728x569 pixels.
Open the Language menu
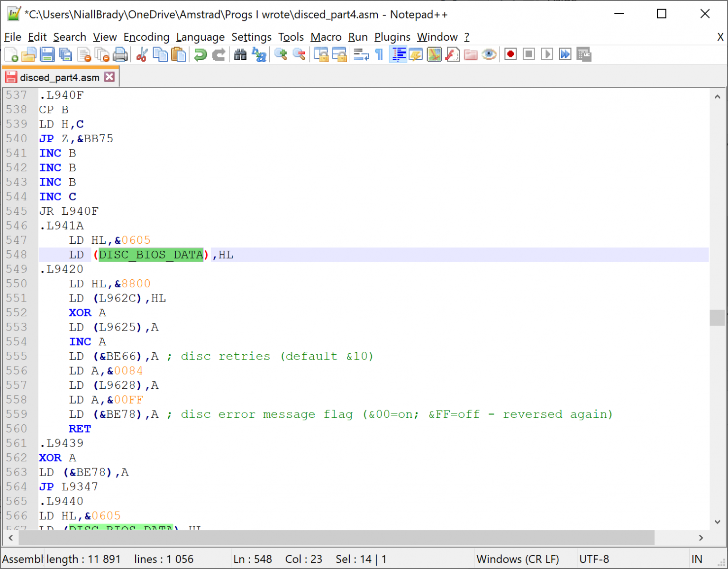pyautogui.click(x=200, y=37)
